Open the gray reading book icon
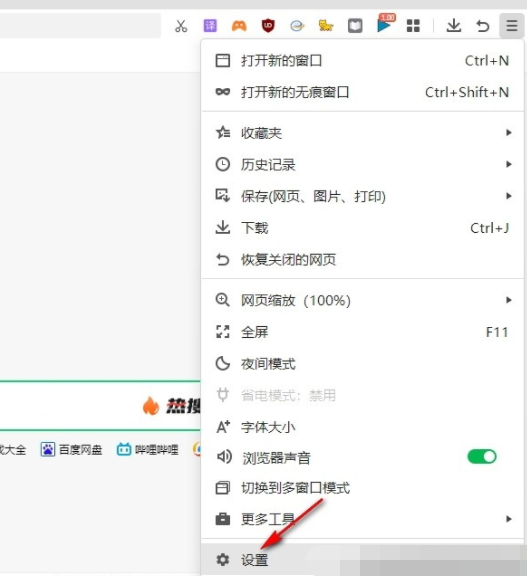 (x=355, y=26)
